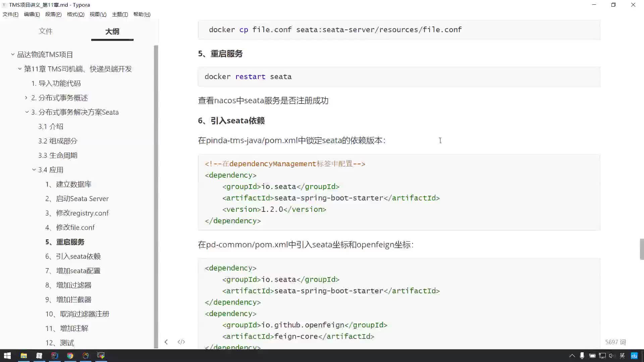The height and width of the screenshot is (362, 644).
Task: Click the dependencyManagement comment line
Action: point(285,164)
